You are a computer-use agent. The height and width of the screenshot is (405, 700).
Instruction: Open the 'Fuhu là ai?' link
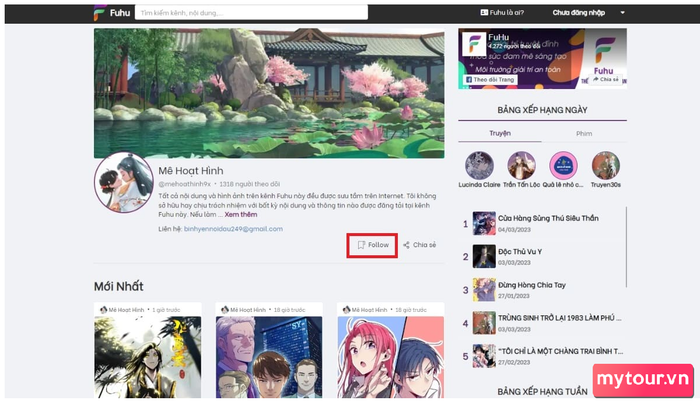pos(502,13)
